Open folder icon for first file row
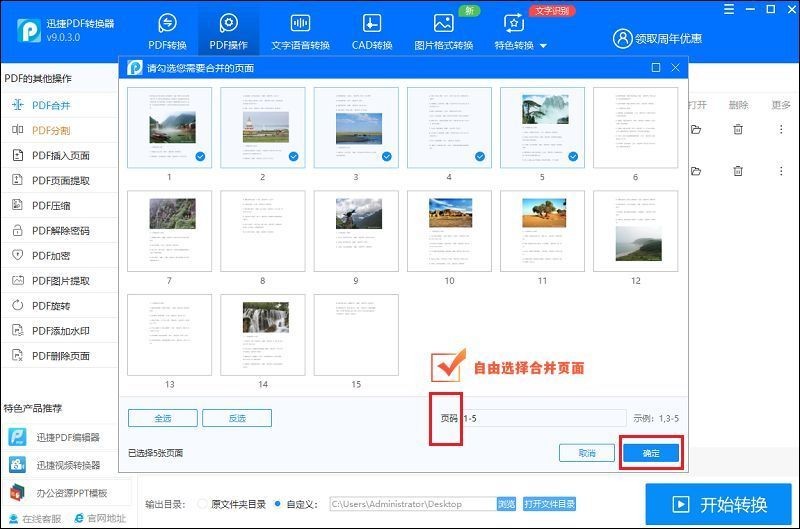 (x=696, y=130)
